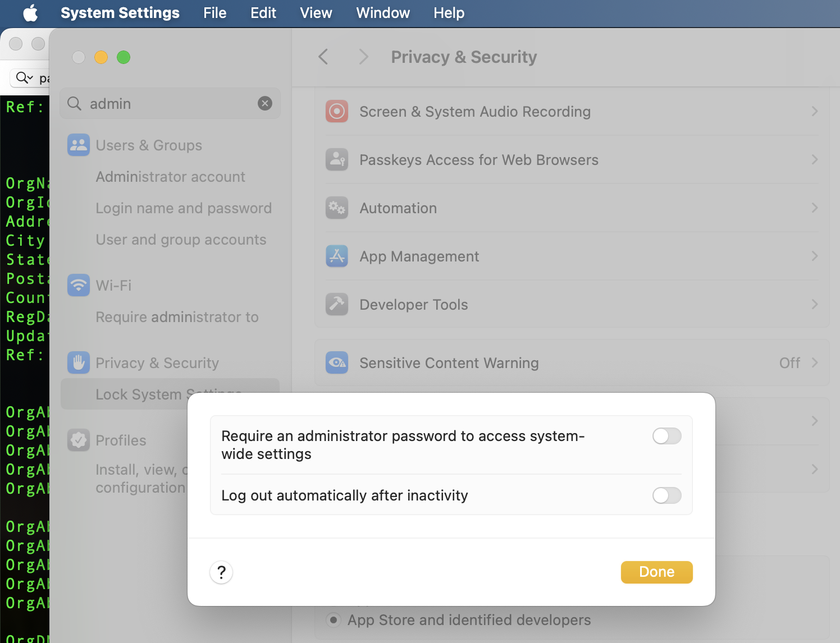Expand Sensitive Content Warning chevron

(815, 363)
